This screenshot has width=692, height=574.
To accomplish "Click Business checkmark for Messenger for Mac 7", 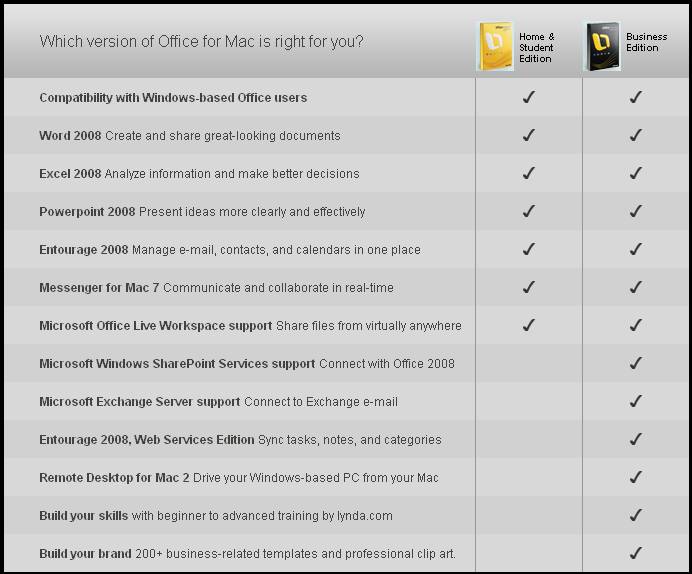I will click(x=636, y=287).
